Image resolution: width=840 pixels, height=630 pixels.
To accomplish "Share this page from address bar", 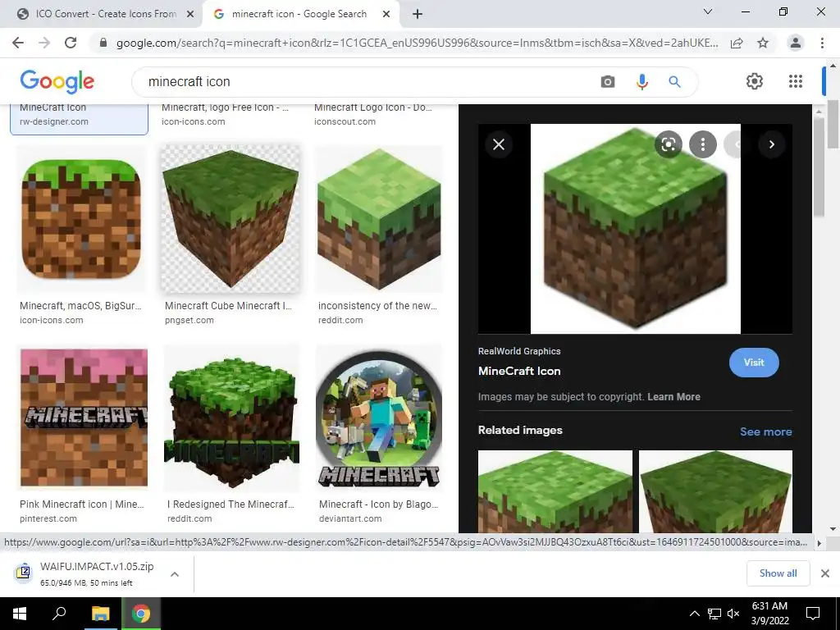I will [x=737, y=43].
